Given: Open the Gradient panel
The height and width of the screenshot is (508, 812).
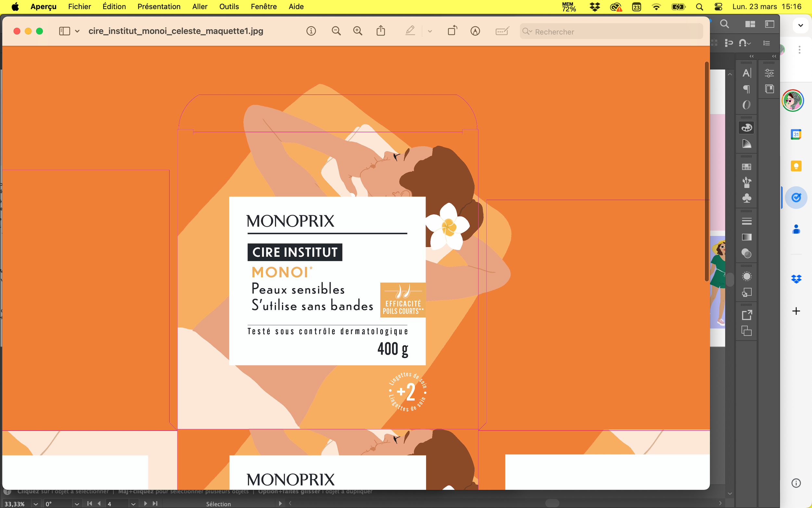Looking at the screenshot, I should 746,237.
